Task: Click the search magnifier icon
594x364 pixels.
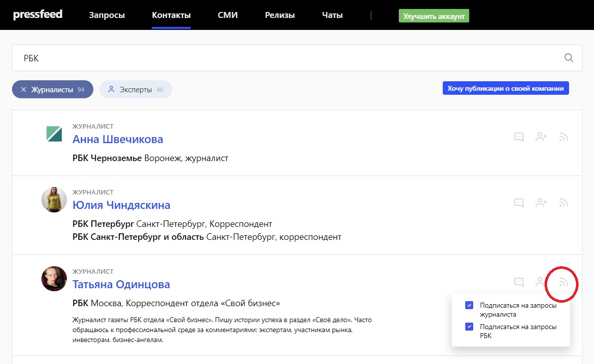Action: [569, 58]
